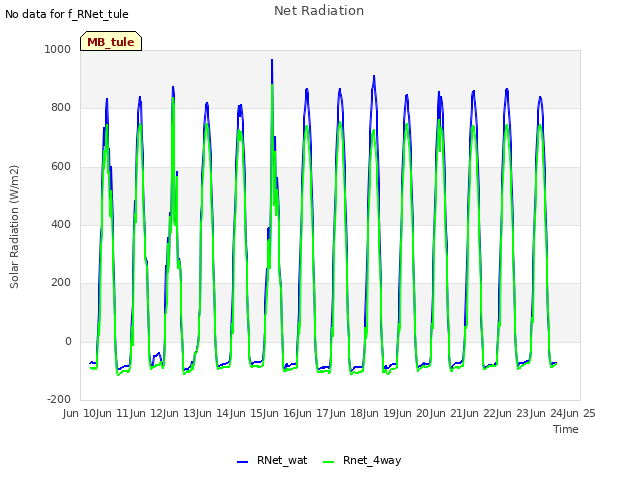Click the blue RNet_wat legend swatch
Image resolution: width=640 pixels, height=480 pixels.
[x=242, y=462]
